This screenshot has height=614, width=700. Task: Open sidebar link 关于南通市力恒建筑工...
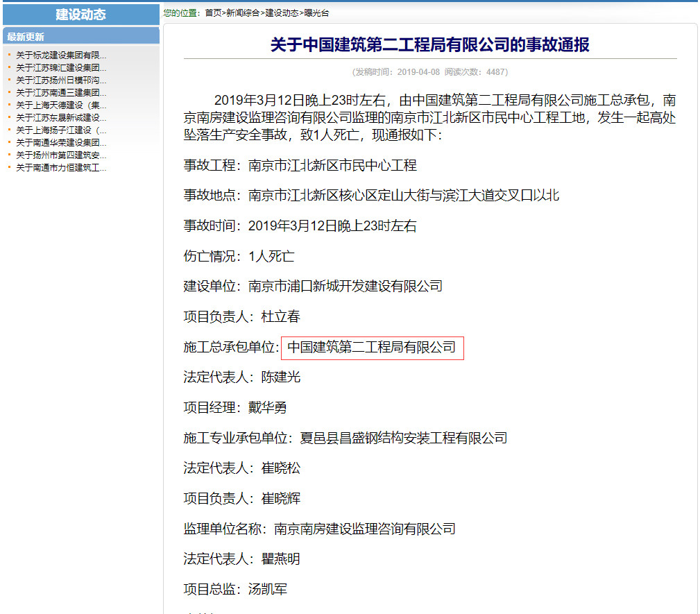pyautogui.click(x=61, y=168)
